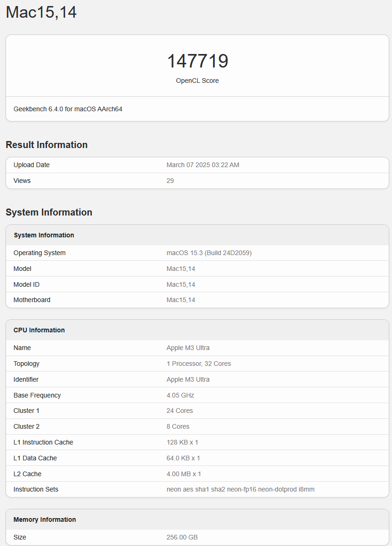
Task: Select the 147719 OpenCL score value
Action: tap(197, 61)
